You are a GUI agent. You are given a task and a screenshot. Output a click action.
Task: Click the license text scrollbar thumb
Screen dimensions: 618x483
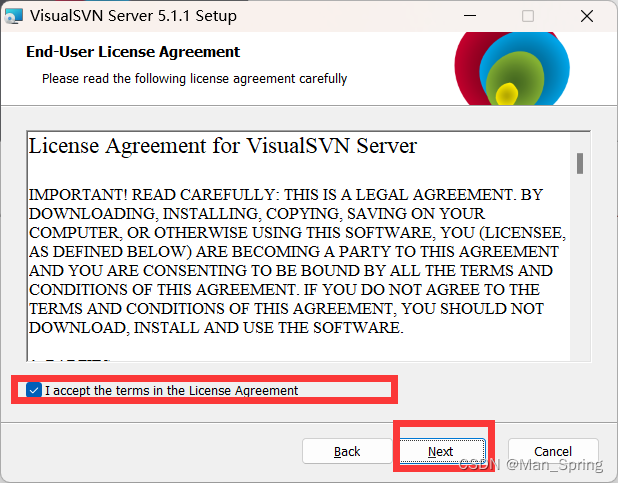tap(580, 163)
